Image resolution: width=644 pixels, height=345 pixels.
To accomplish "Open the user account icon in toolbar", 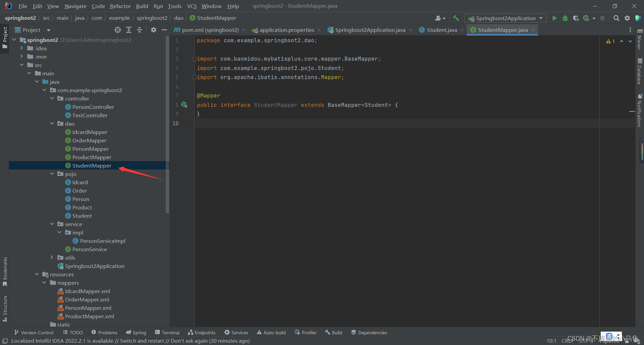I will (x=440, y=18).
